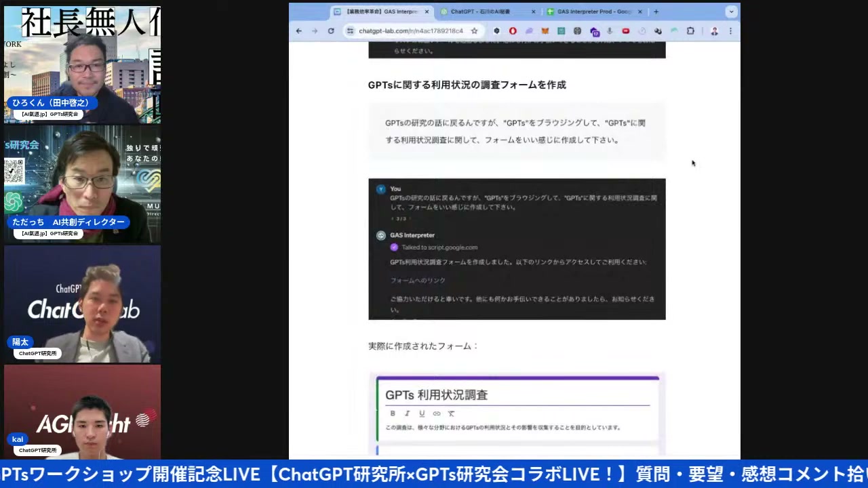The width and height of the screenshot is (868, 488).
Task: Select ただっち AI共創ディレクター video tile
Action: [82, 184]
